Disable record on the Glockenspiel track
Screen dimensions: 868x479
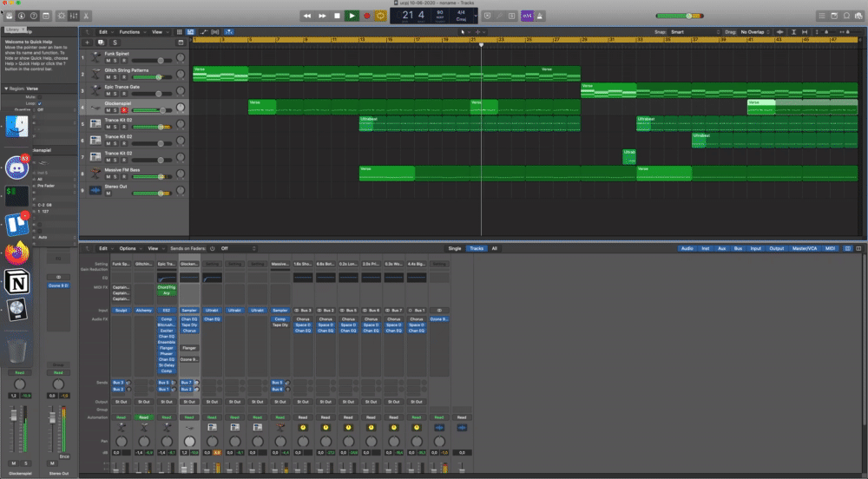[124, 110]
